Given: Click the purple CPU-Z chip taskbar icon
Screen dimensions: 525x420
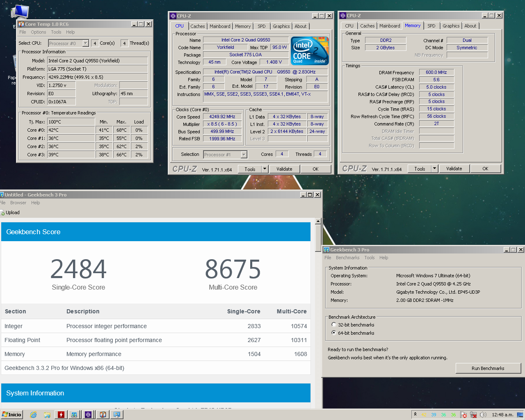Looking at the screenshot, I should [x=88, y=415].
